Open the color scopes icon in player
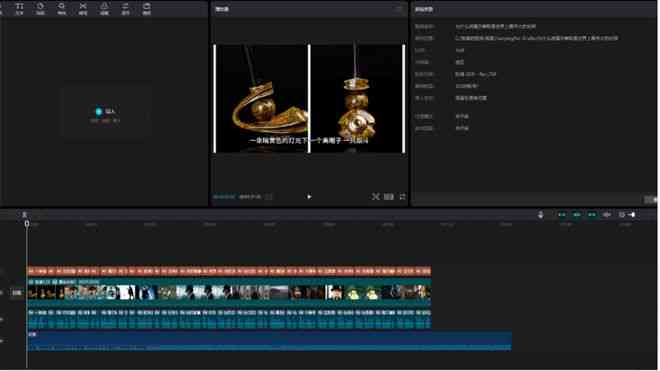 click(x=375, y=197)
